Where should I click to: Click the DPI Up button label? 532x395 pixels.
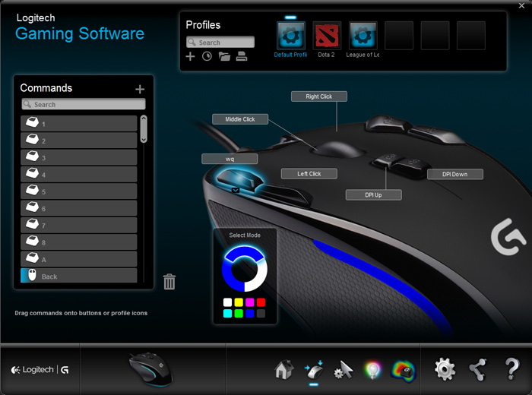374,195
